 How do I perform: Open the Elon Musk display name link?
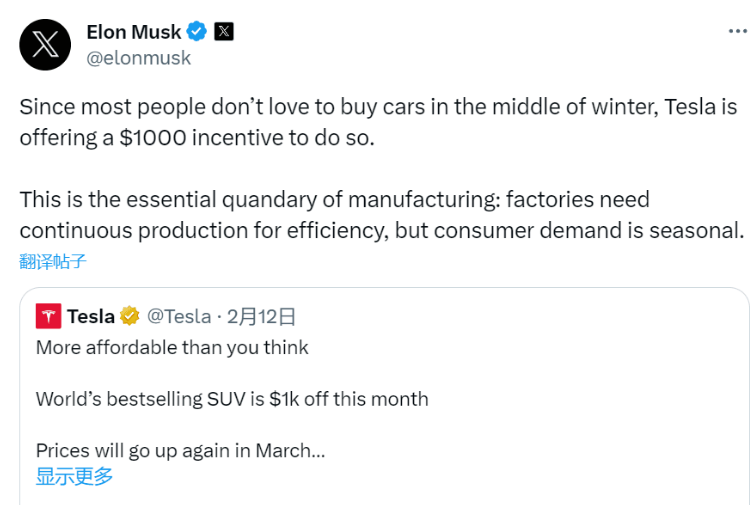132,32
